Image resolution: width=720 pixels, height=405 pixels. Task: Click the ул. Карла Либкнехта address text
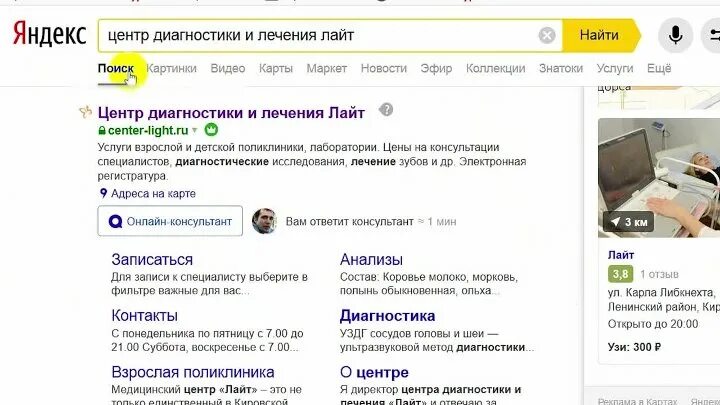[660, 292]
